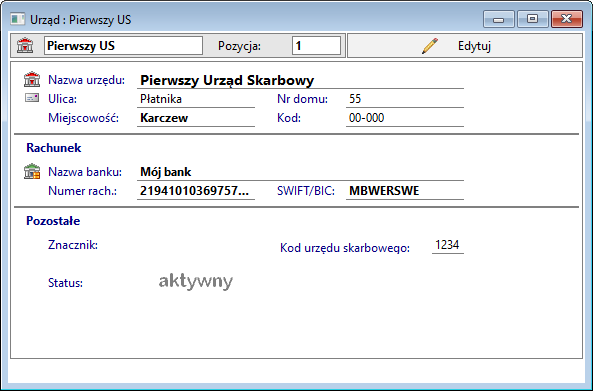
Task: Click the tax office code value 1234
Action: 447,245
